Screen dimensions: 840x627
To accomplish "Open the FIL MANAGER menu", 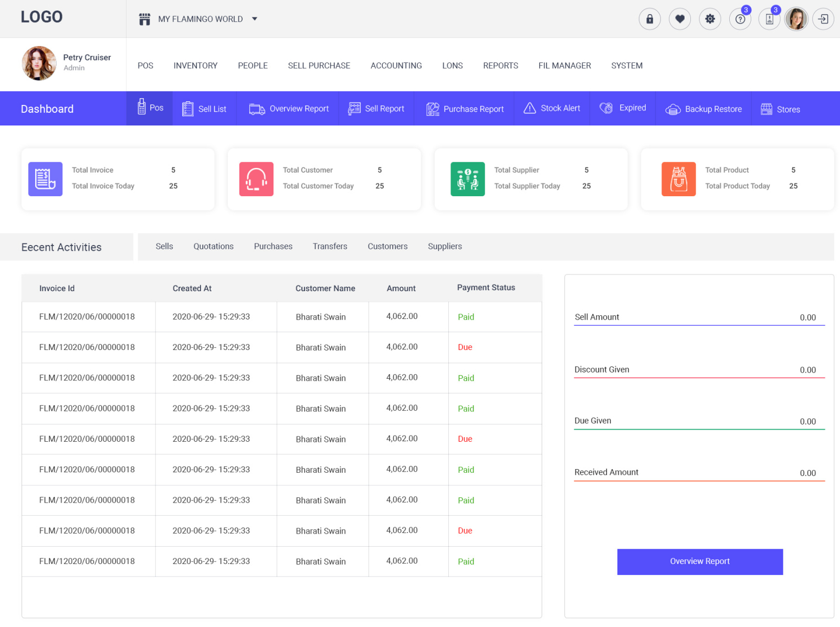I will coord(564,66).
